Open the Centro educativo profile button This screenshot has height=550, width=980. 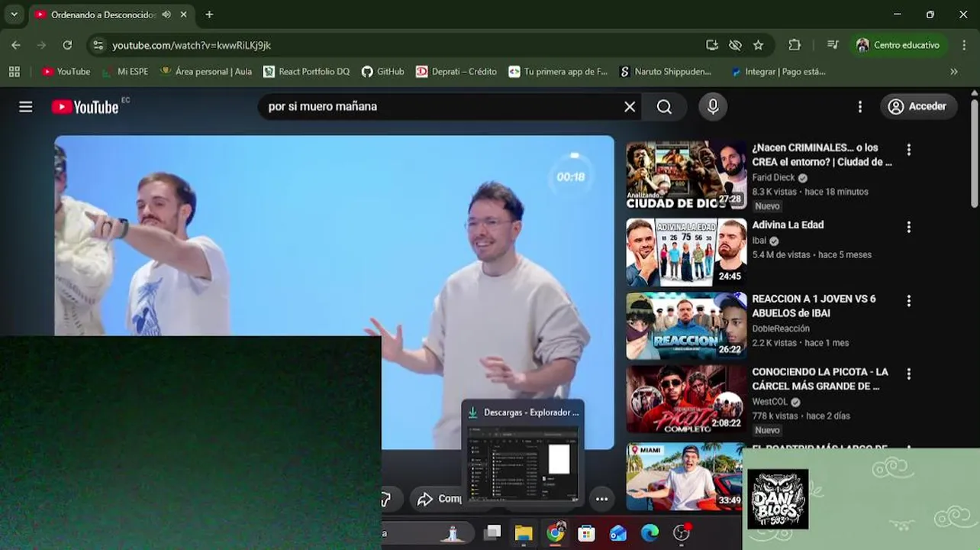[898, 45]
